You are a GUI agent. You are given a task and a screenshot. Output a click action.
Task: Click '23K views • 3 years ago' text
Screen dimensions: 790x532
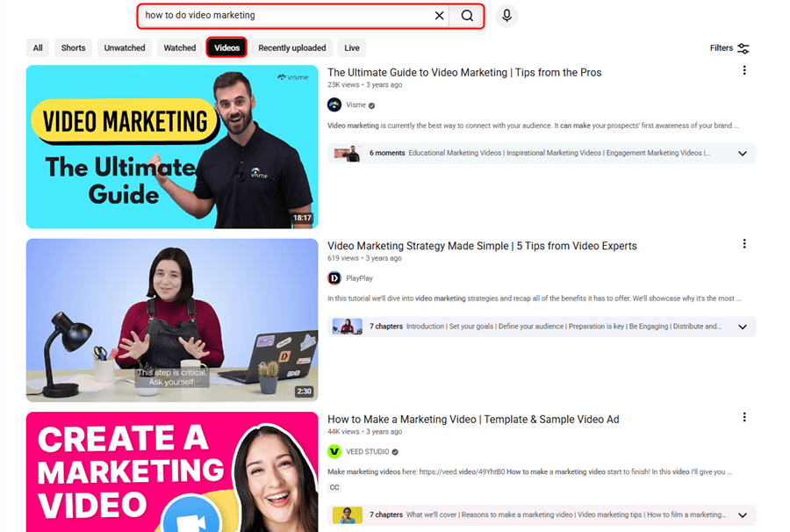(x=365, y=84)
